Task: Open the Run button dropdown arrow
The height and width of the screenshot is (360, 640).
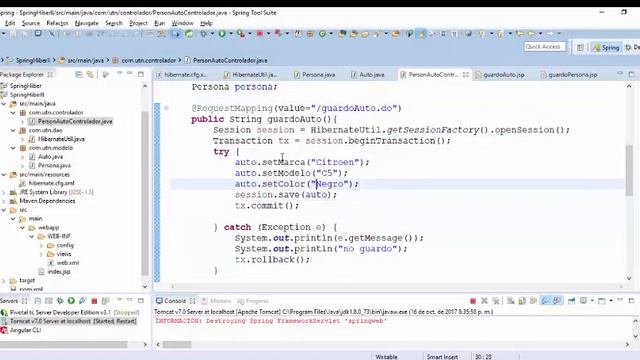Action: click(x=231, y=34)
